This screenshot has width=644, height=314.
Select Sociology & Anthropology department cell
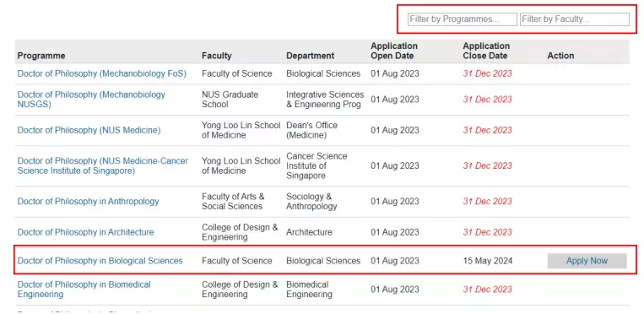coord(311,202)
